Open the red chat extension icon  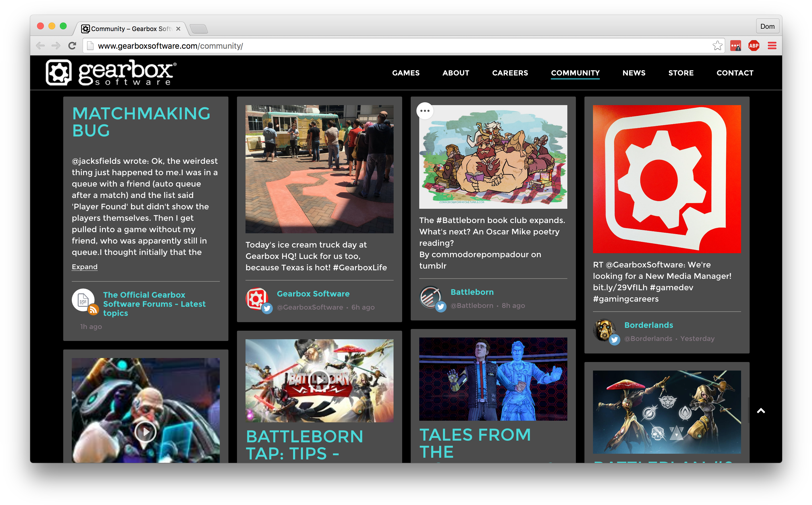pyautogui.click(x=736, y=46)
